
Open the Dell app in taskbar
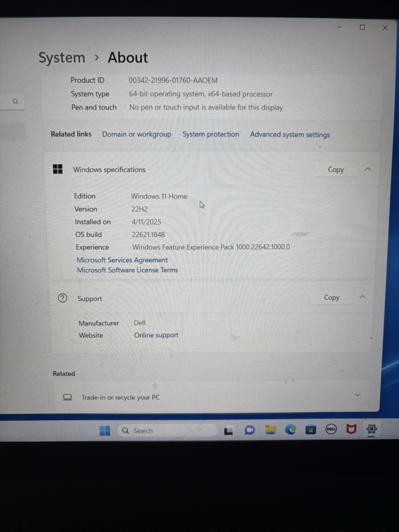pos(331,429)
